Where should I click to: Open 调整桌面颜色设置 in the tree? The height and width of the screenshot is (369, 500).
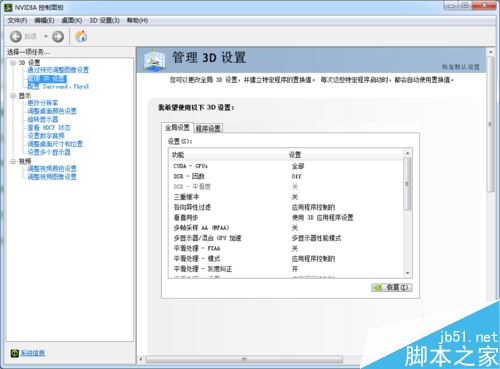pos(52,111)
